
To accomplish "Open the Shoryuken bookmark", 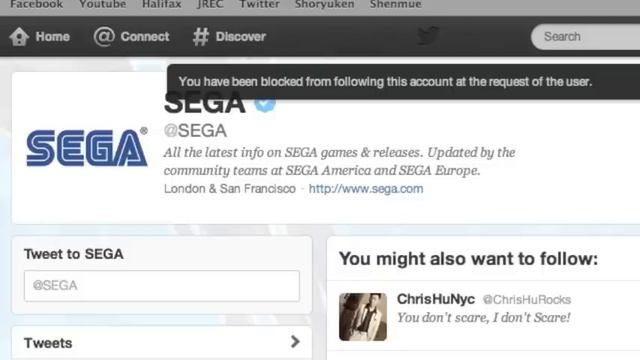I will pyautogui.click(x=324, y=4).
